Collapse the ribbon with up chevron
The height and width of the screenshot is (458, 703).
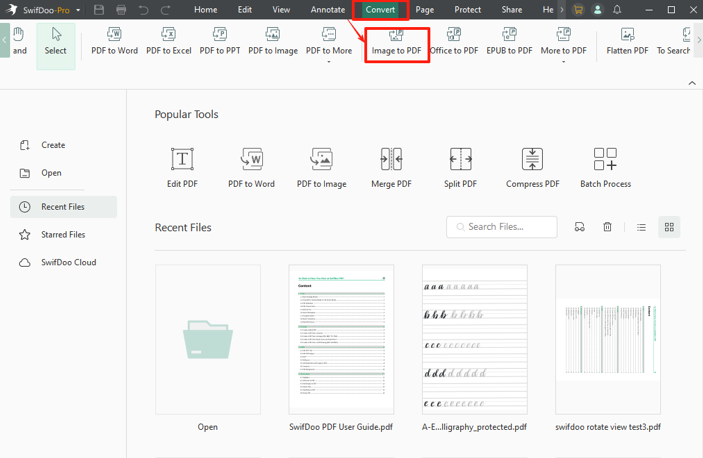click(692, 83)
